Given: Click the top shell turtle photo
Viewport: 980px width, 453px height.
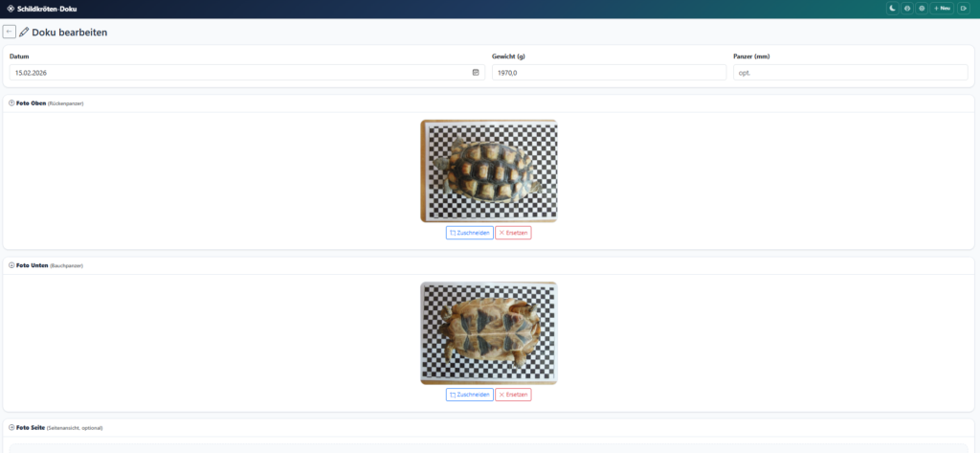Looking at the screenshot, I should 488,170.
